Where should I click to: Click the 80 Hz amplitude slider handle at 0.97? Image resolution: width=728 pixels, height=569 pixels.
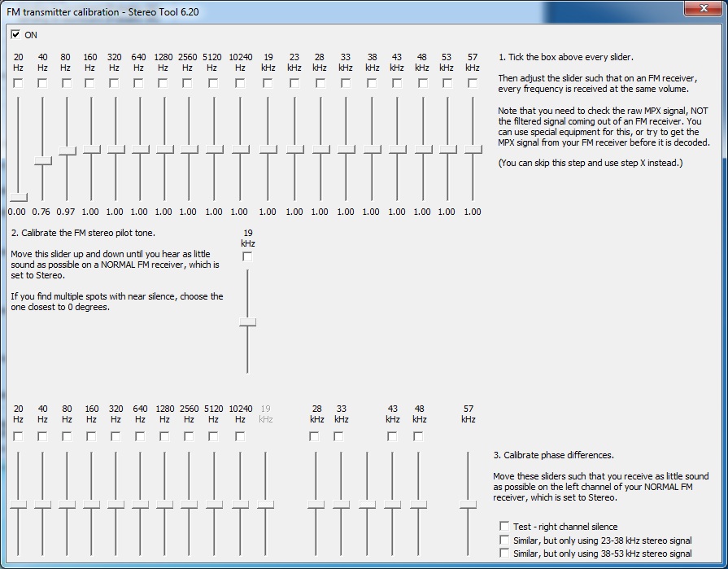pos(67,151)
